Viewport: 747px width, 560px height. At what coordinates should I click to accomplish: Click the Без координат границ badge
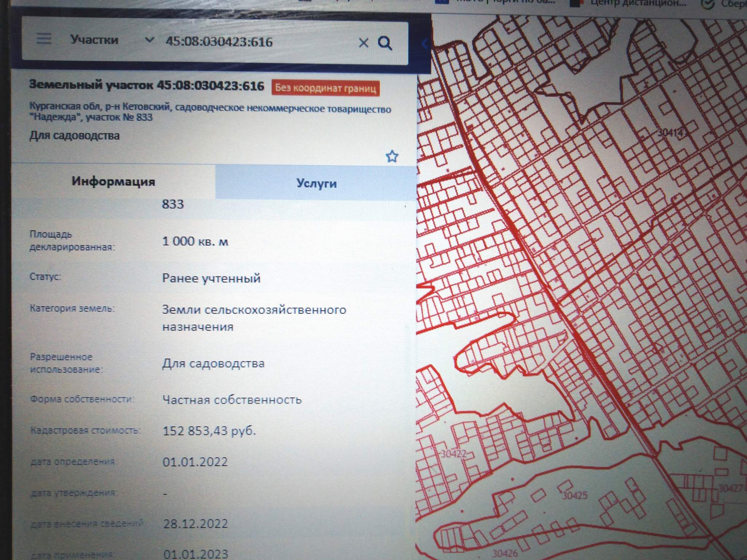click(325, 88)
